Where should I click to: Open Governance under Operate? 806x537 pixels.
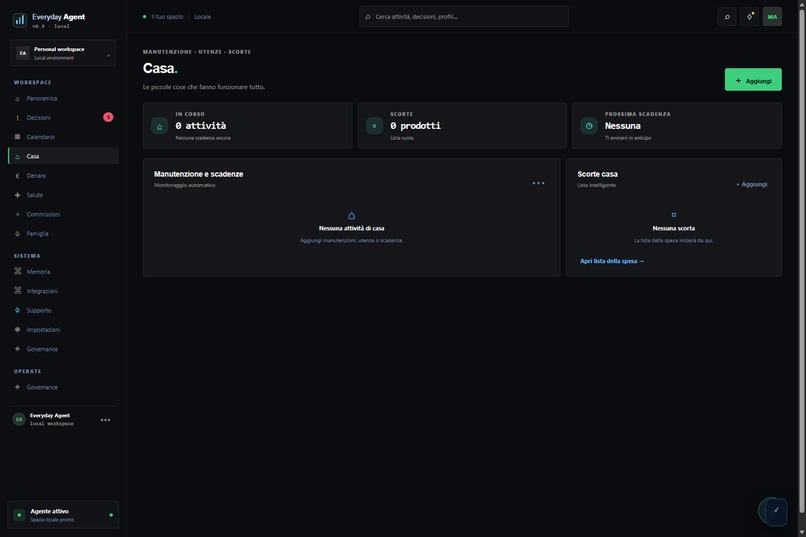point(63,387)
